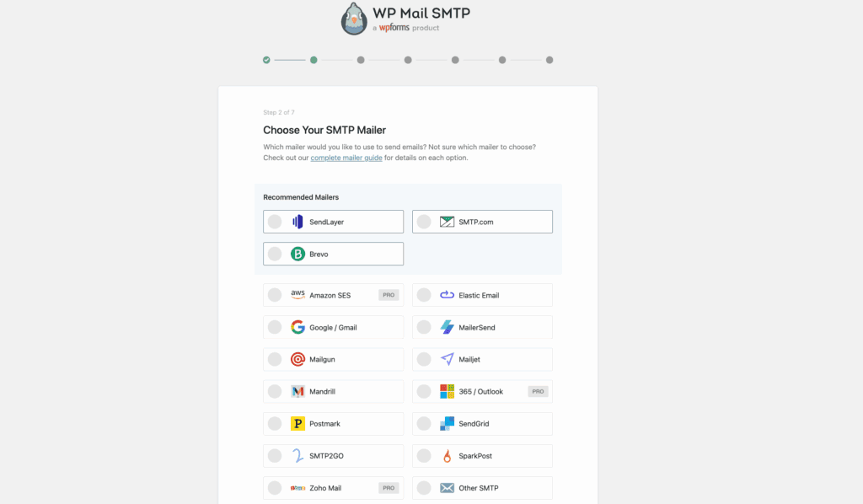Click the SMTP2GO label text
The height and width of the screenshot is (504, 863).
pos(326,456)
